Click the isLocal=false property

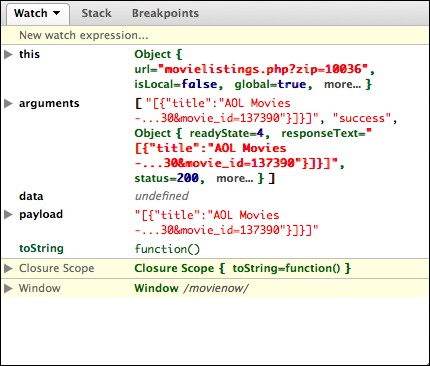pos(176,84)
